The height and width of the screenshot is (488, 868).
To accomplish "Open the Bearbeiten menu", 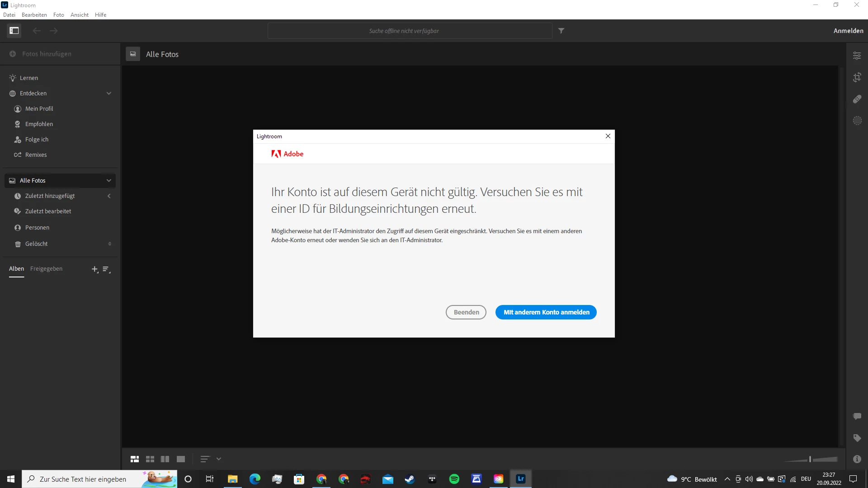I will (x=34, y=15).
